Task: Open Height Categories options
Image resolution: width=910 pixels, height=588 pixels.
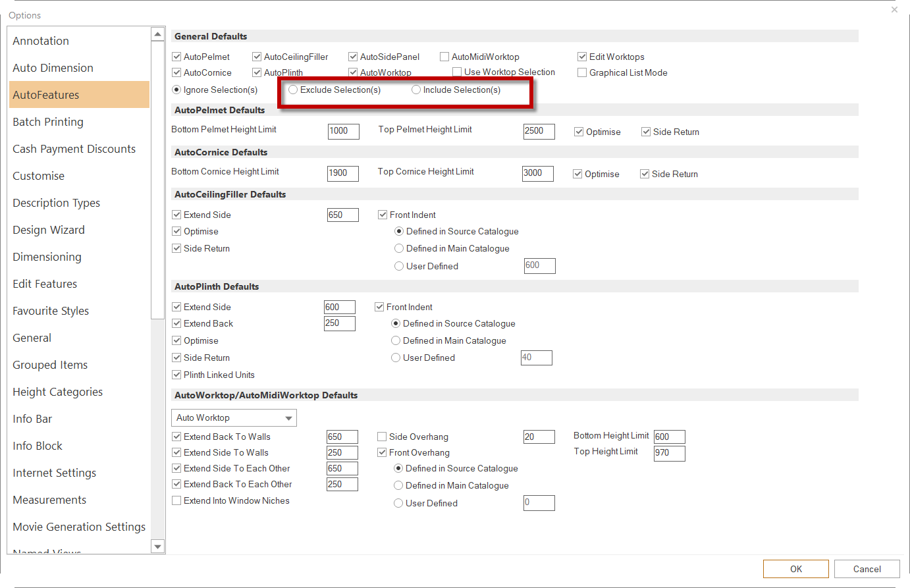Action: (79, 392)
